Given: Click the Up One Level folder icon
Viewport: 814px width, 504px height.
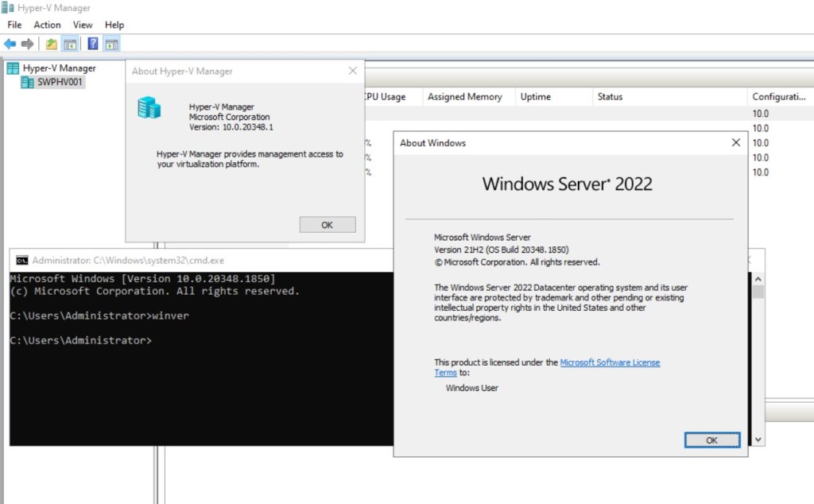Looking at the screenshot, I should point(52,44).
